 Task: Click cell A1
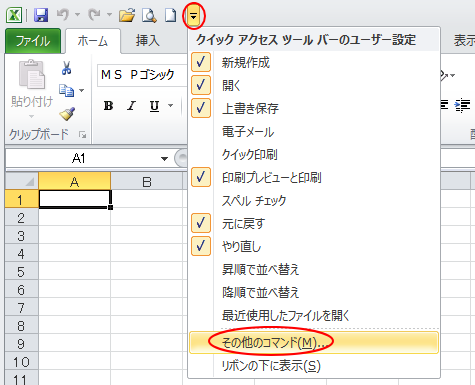[x=75, y=199]
